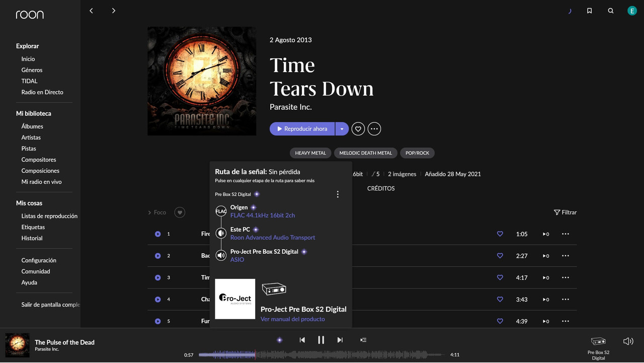The image size is (644, 363).
Task: Open the Parasite Inc. artist link
Action: (x=291, y=107)
